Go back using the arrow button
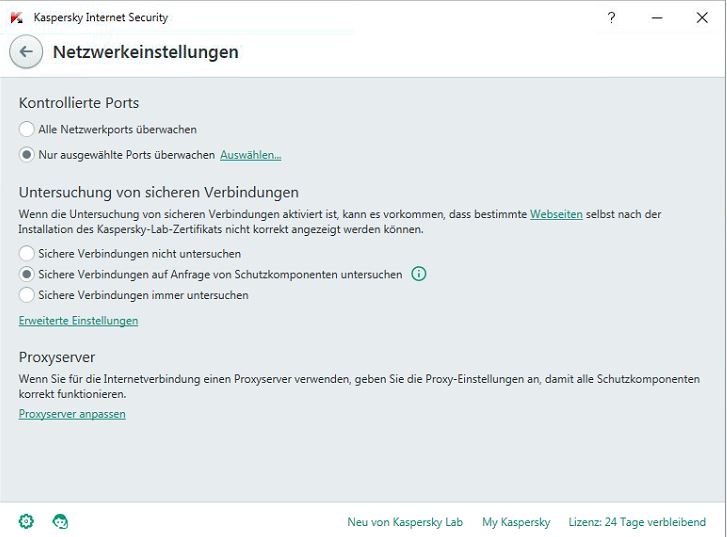 pos(26,51)
